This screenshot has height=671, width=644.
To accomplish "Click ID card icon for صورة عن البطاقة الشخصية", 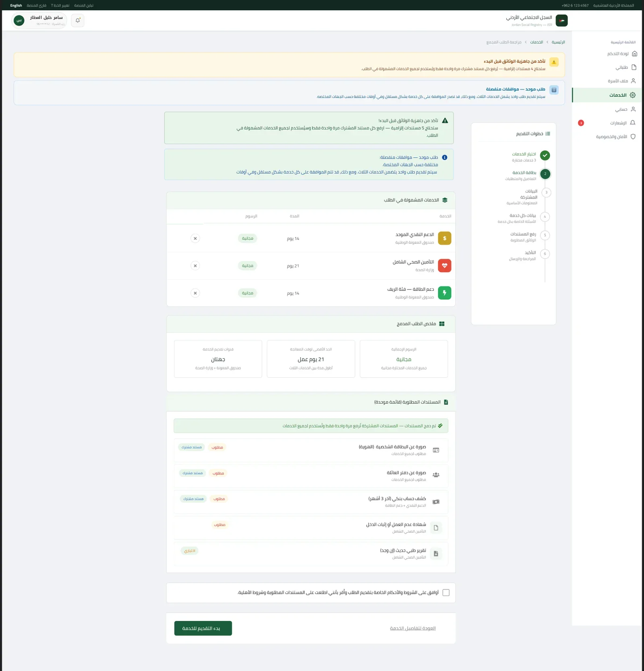I will 436,450.
